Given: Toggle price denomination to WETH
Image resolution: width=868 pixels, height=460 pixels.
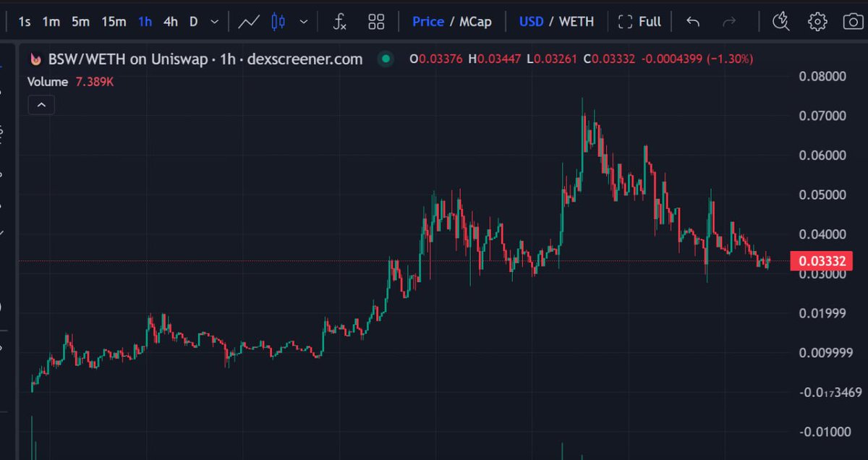Looking at the screenshot, I should (x=576, y=22).
